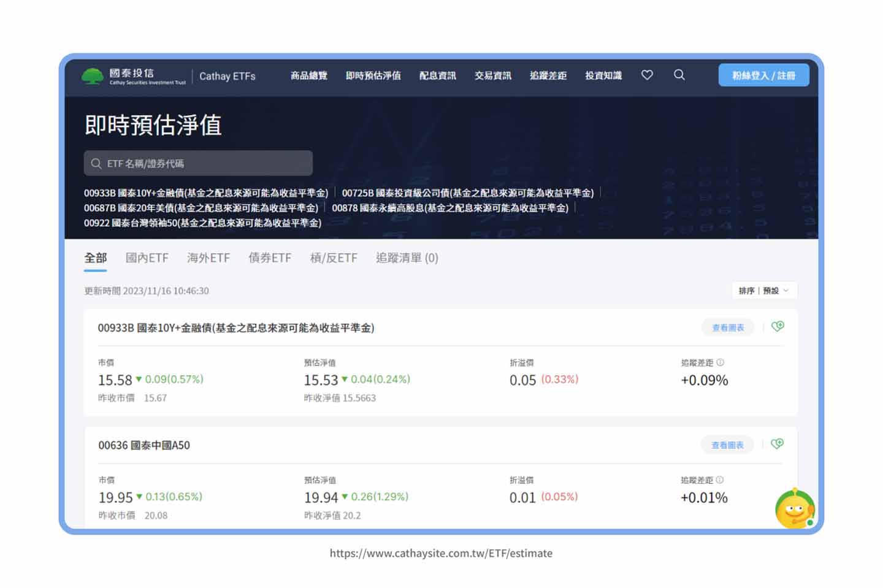Click card title 00933B 國泰10Y+金融債

click(x=236, y=328)
